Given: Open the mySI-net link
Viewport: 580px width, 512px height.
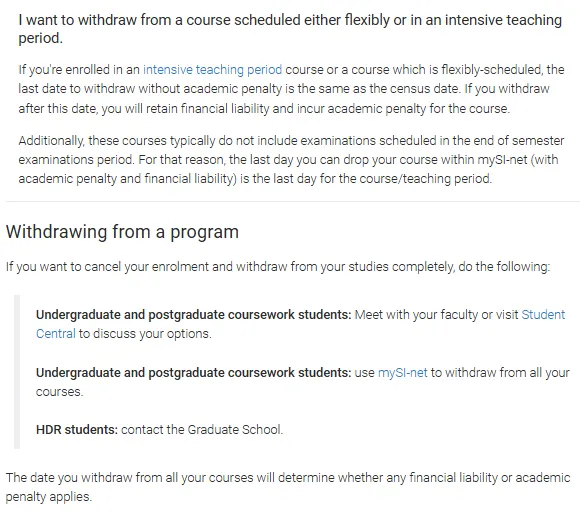Looking at the screenshot, I should click(402, 372).
